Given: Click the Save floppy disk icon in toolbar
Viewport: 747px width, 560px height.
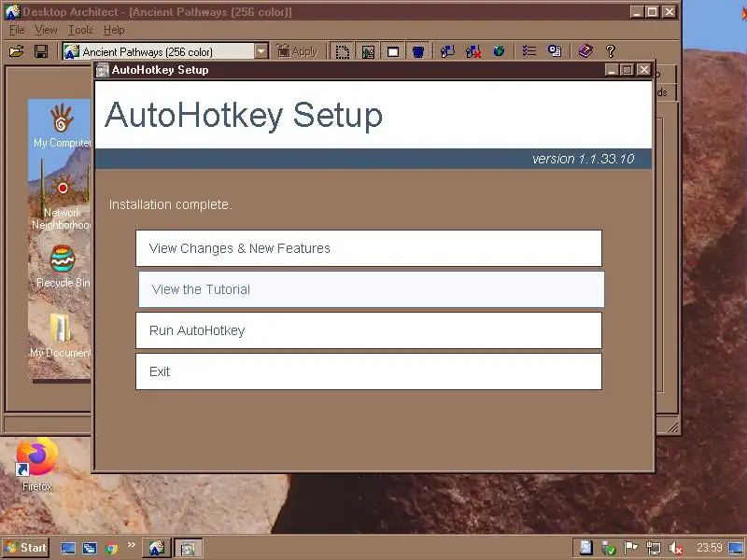Looking at the screenshot, I should 41,51.
